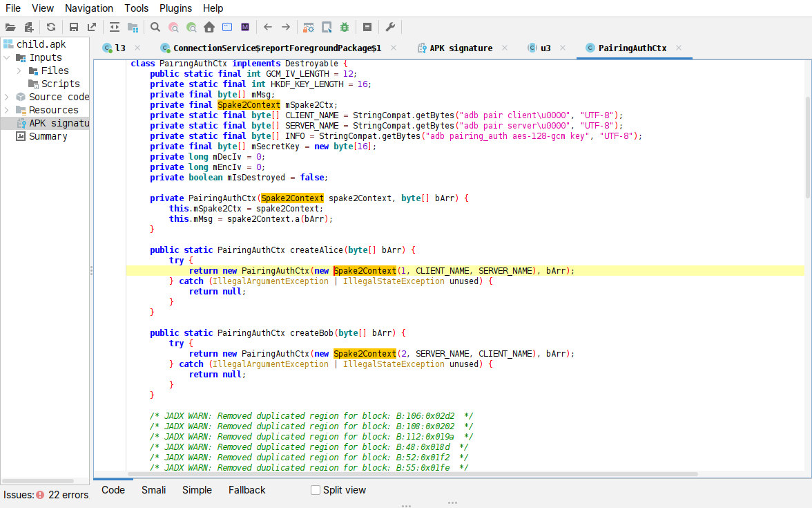Open the View menu

tap(43, 8)
